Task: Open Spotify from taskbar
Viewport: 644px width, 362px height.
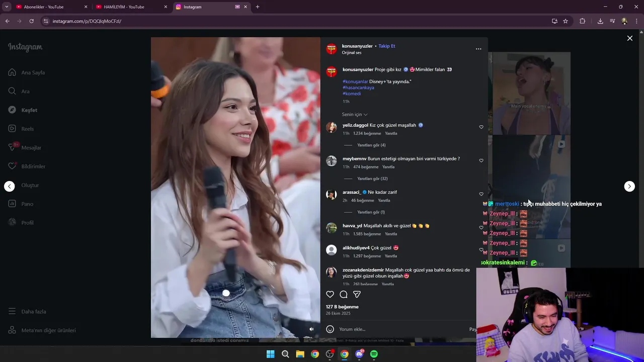Action: click(374, 354)
